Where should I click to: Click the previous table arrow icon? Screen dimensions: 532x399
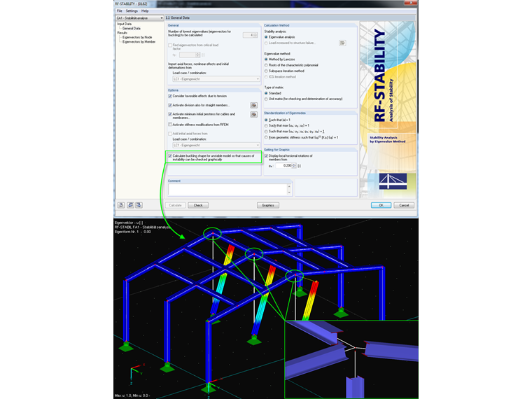130,205
